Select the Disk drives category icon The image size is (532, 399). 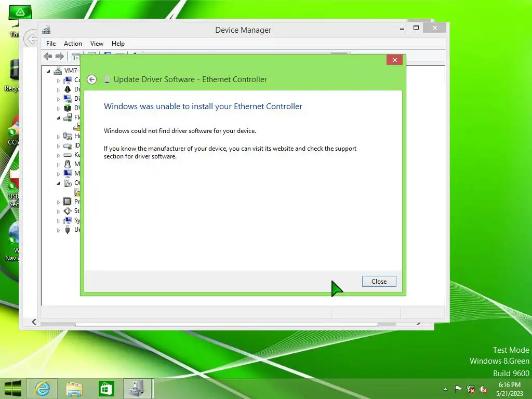click(x=68, y=89)
